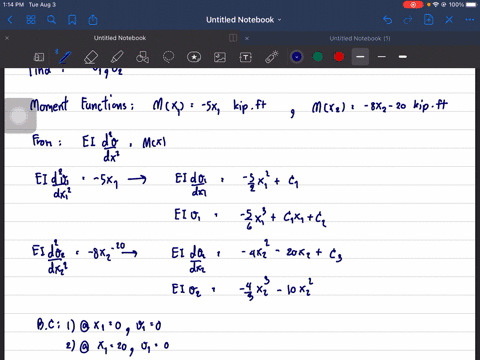The width and height of the screenshot is (480, 360).
Task: Switch to the Untitled Notebook (1) tab
Action: [x=360, y=38]
